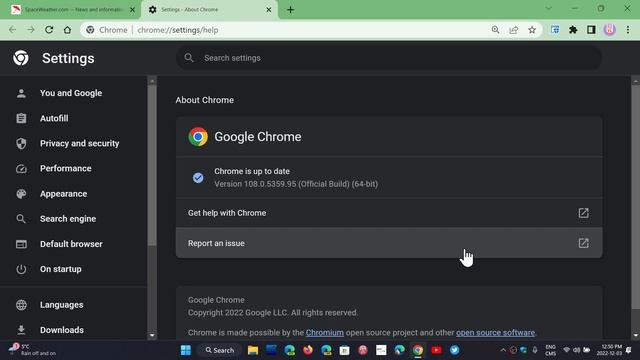
Task: Open the tab search chevron
Action: [548, 8]
